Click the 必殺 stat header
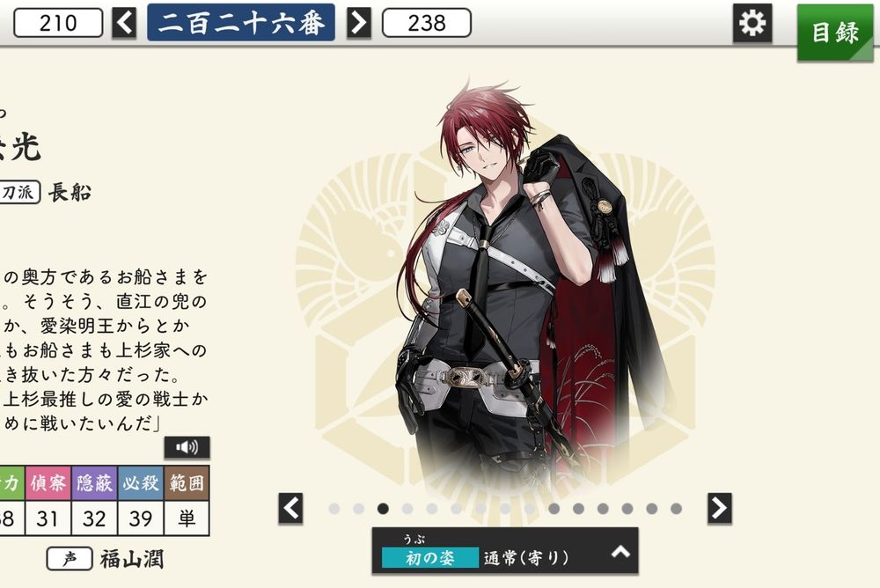This screenshot has width=880, height=588. [140, 483]
